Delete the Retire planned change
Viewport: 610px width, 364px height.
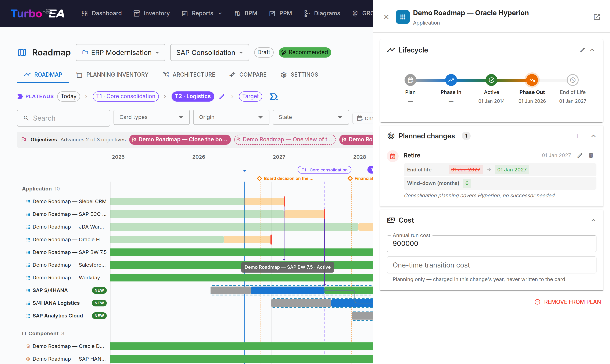(x=591, y=155)
